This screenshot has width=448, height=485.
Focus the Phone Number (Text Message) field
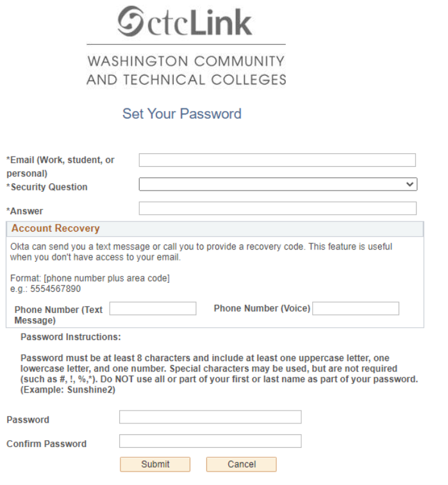[x=153, y=309]
